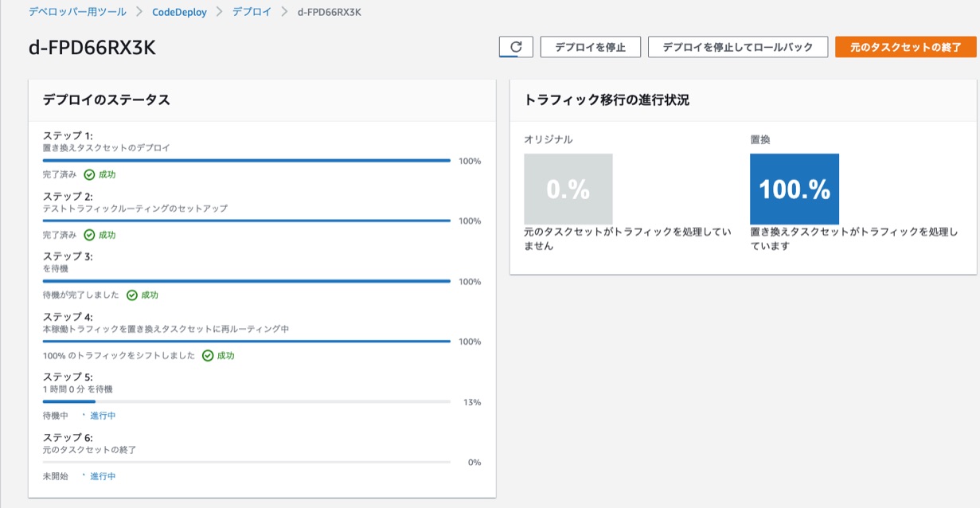This screenshot has height=508, width=980.
Task: Click the success checkmark beside step 2
Action: [91, 234]
